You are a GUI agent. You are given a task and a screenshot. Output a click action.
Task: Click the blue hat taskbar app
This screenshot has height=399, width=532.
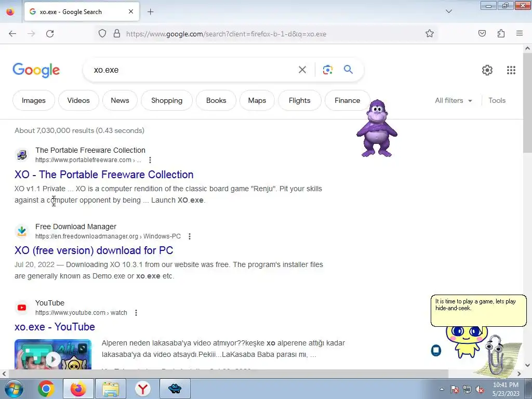[175, 389]
